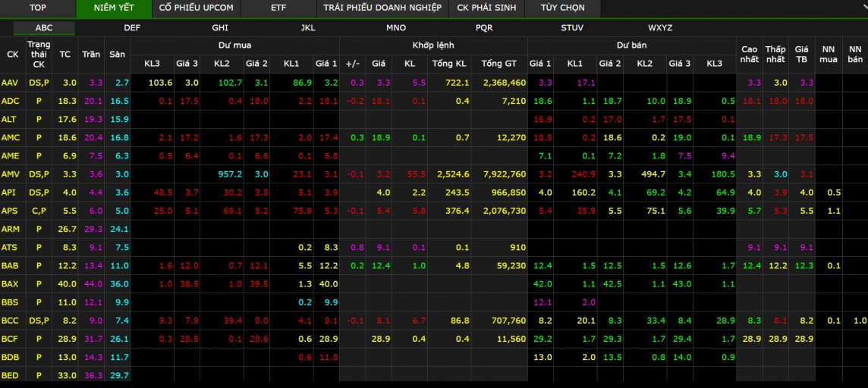This screenshot has height=388, width=868.
Task: Sort by the CK column header
Action: click(x=12, y=55)
